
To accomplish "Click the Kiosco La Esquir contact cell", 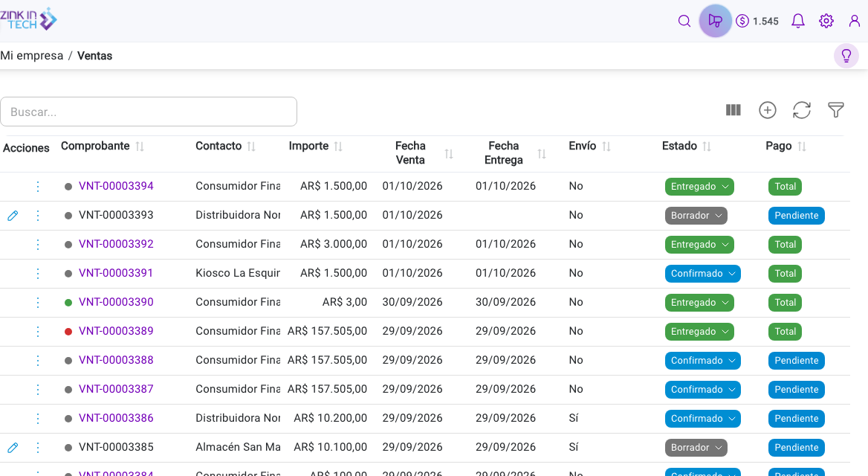I will [x=238, y=273].
